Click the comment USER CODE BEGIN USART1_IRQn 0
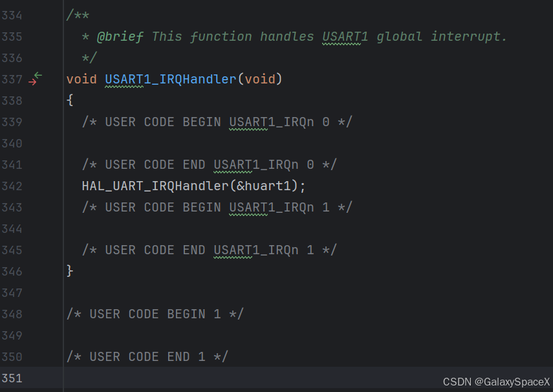 point(217,122)
